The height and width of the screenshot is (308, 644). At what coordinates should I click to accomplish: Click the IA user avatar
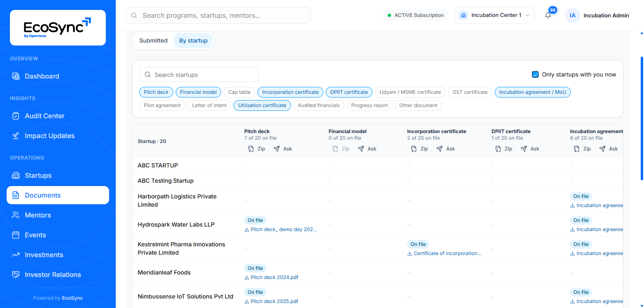click(572, 15)
